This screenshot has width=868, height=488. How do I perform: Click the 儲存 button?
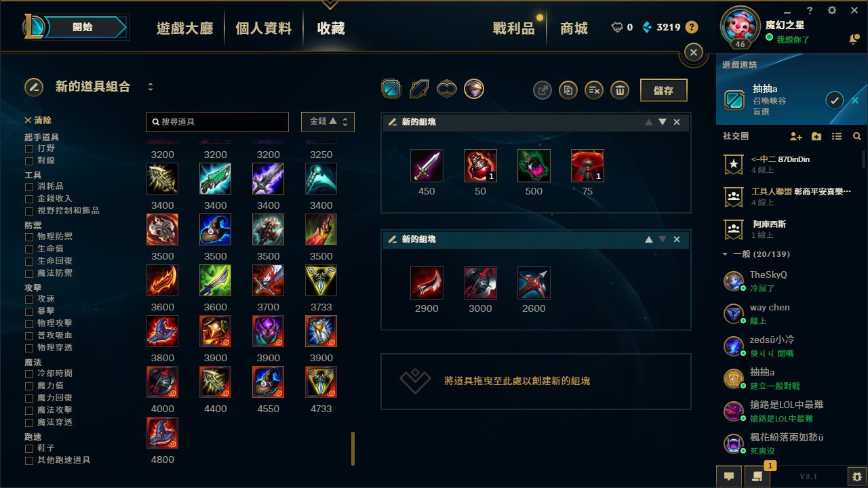[664, 90]
